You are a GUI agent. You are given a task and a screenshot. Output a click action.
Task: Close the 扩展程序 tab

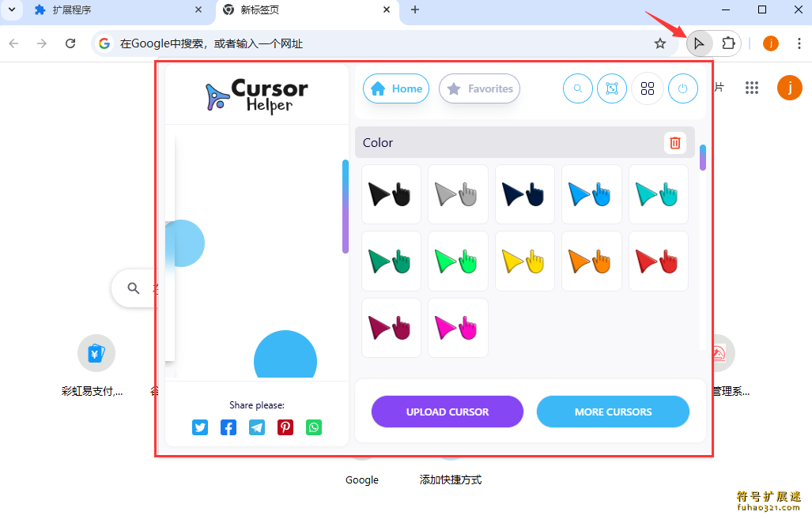point(198,9)
